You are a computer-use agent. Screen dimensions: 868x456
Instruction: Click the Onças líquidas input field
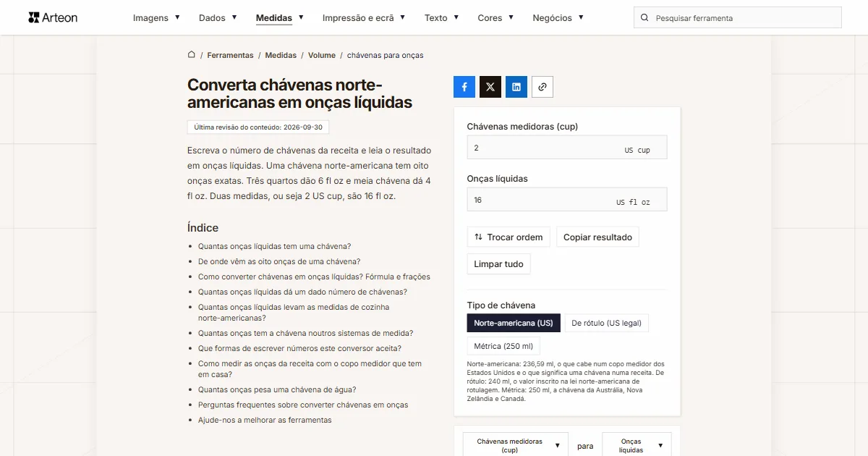tap(567, 200)
